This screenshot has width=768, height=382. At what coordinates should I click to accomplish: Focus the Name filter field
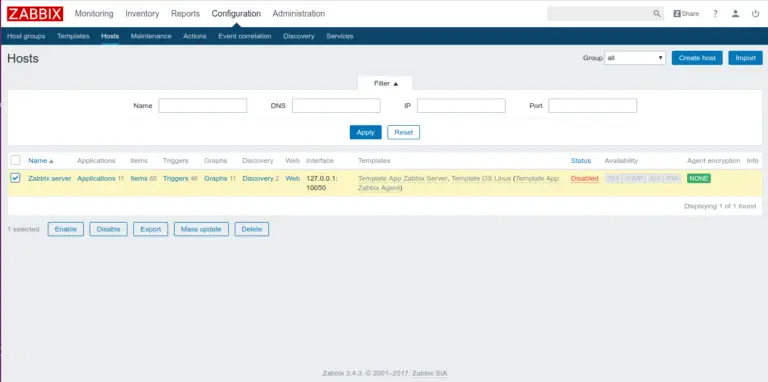point(203,106)
